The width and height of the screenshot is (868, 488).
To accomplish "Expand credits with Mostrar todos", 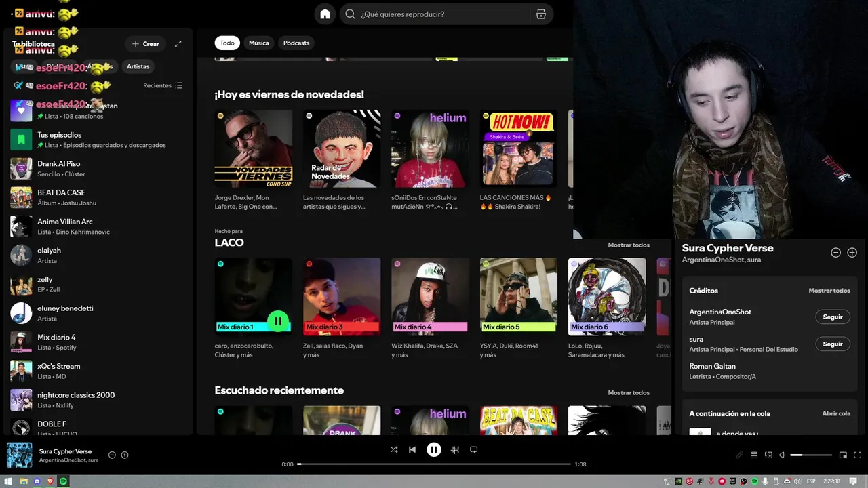I will [x=829, y=291].
